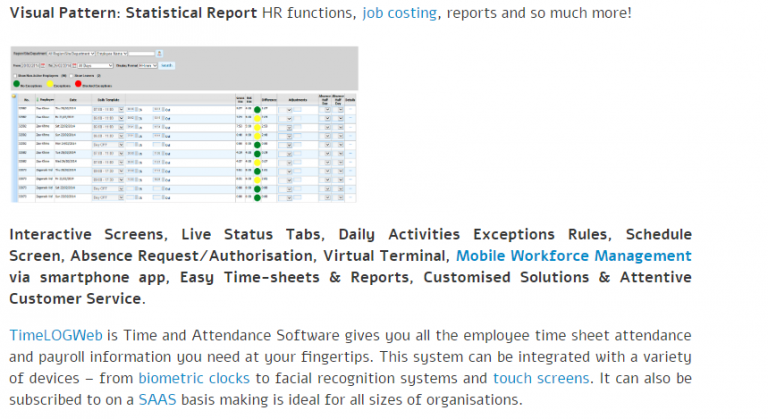Click the biometric clocks hyperlink

coord(181,379)
